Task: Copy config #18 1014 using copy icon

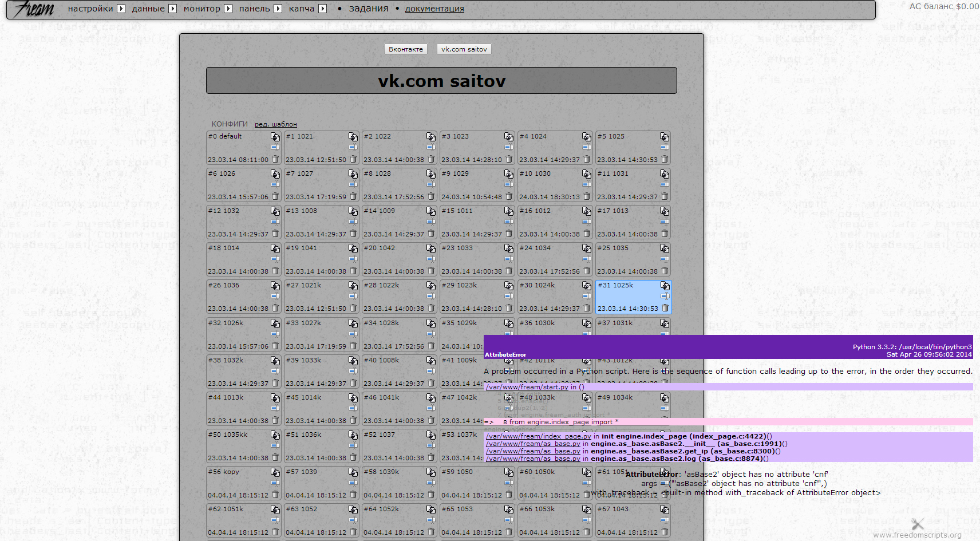Action: [275, 248]
